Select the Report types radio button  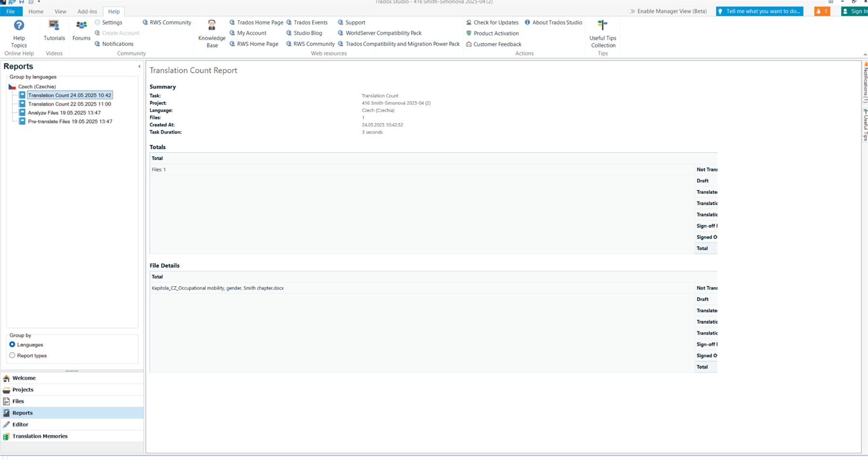12,355
